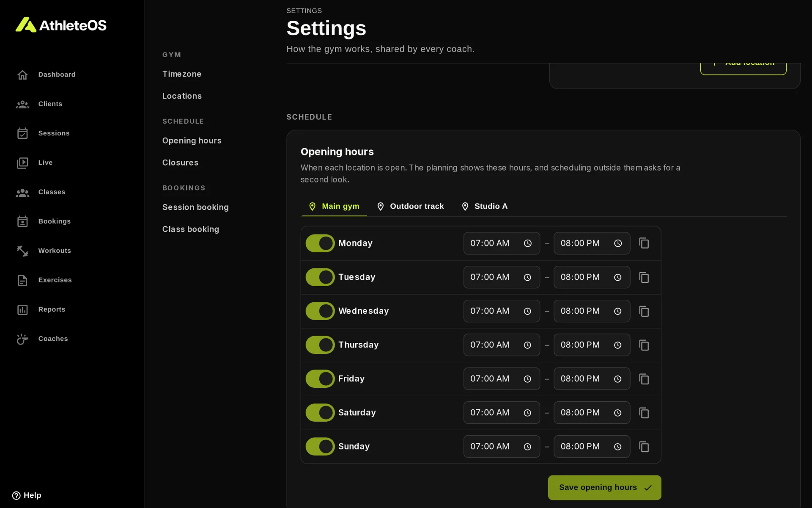Edit Thursday opening time field
The height and width of the screenshot is (508, 812).
(x=502, y=345)
